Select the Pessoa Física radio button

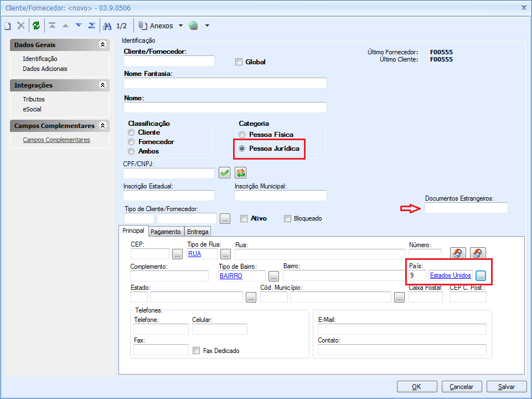pyautogui.click(x=242, y=135)
